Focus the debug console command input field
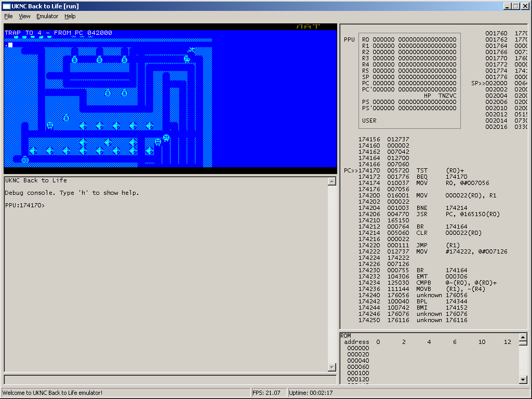This screenshot has height=399, width=532. point(170,380)
